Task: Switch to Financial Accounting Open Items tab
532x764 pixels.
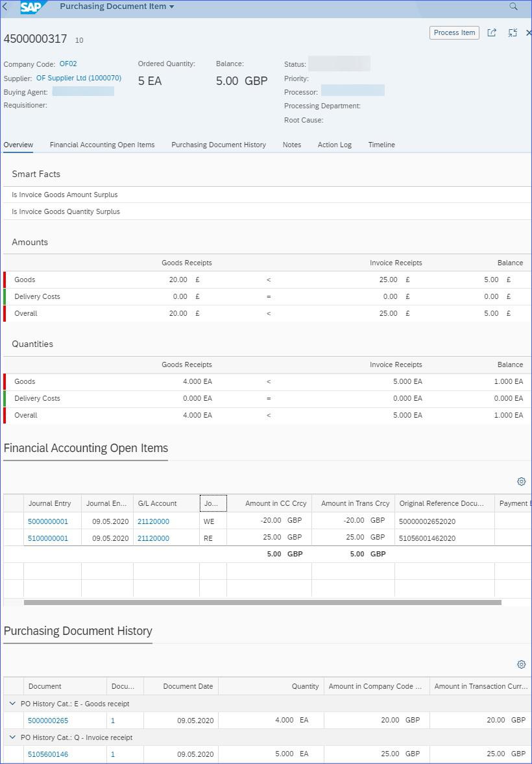Action: 103,145
